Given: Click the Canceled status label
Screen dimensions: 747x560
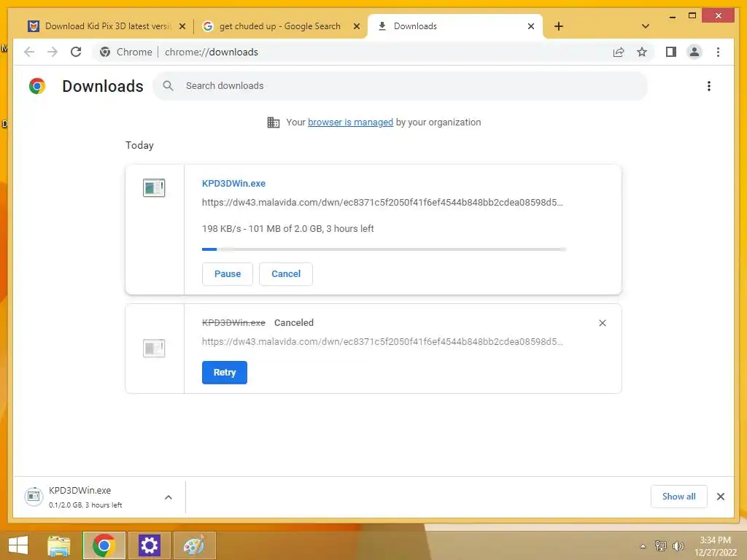Looking at the screenshot, I should click(294, 323).
